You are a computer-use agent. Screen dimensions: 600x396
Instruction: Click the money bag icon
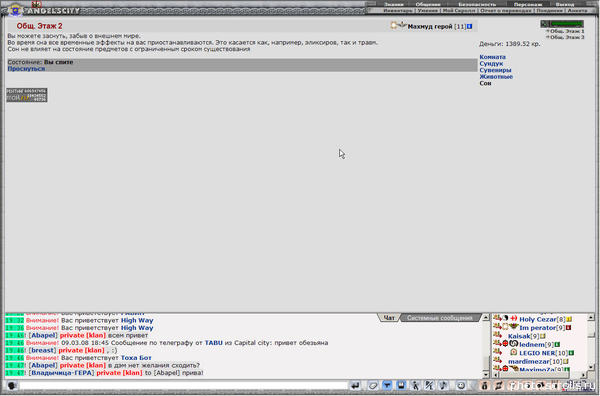484,385
